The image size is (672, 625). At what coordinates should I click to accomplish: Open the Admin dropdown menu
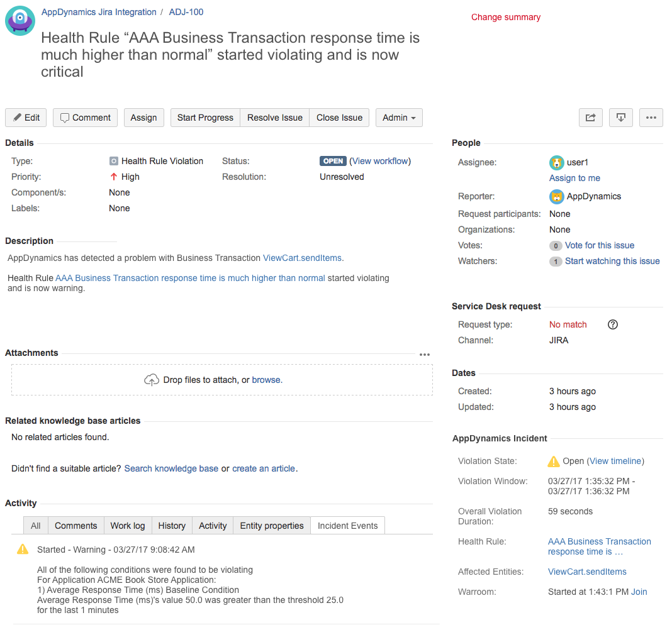pos(399,118)
